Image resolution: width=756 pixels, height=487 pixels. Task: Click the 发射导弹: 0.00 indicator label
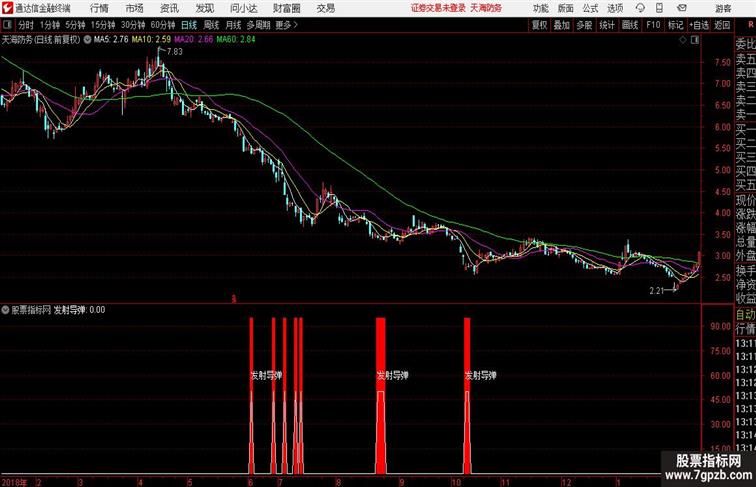tap(79, 310)
